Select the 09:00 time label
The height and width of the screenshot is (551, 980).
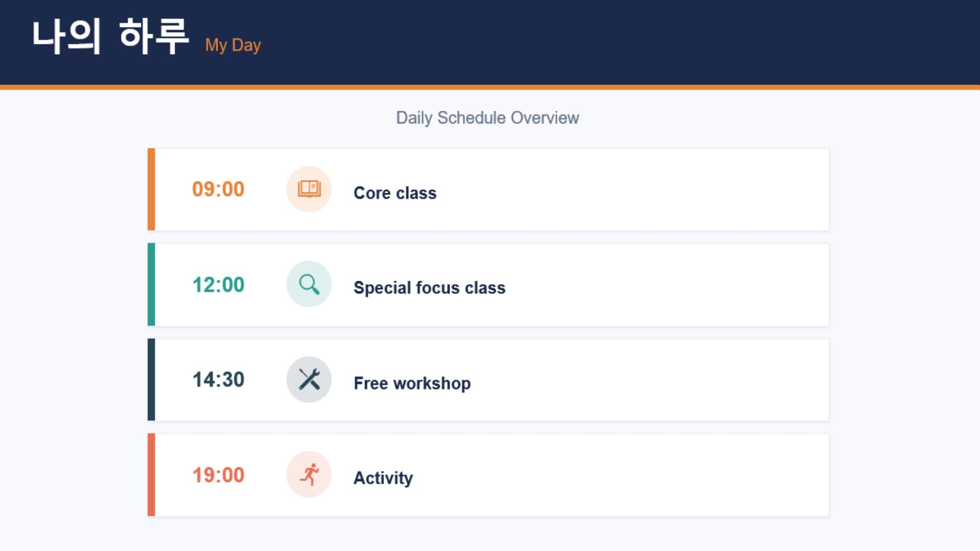[x=218, y=189]
